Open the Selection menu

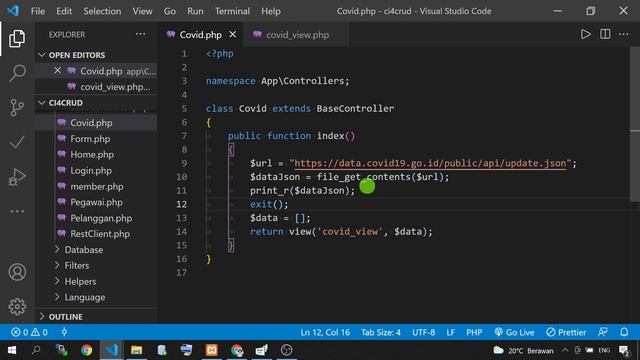coord(102,11)
